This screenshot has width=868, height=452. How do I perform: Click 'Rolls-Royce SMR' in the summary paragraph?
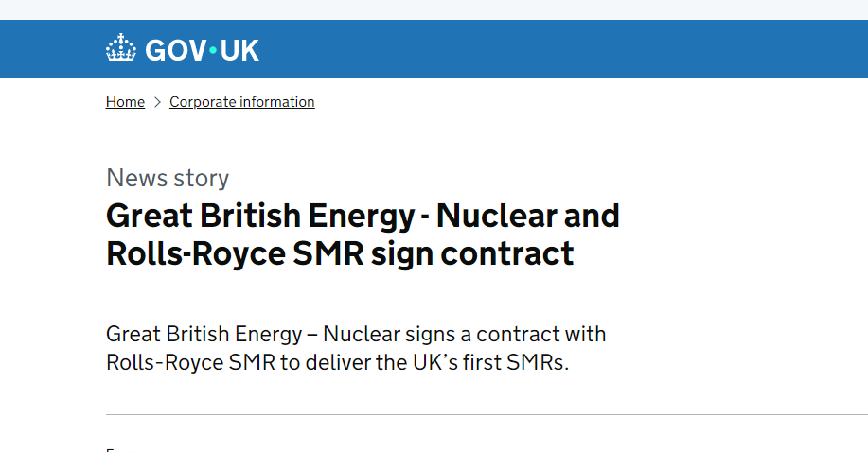point(190,362)
